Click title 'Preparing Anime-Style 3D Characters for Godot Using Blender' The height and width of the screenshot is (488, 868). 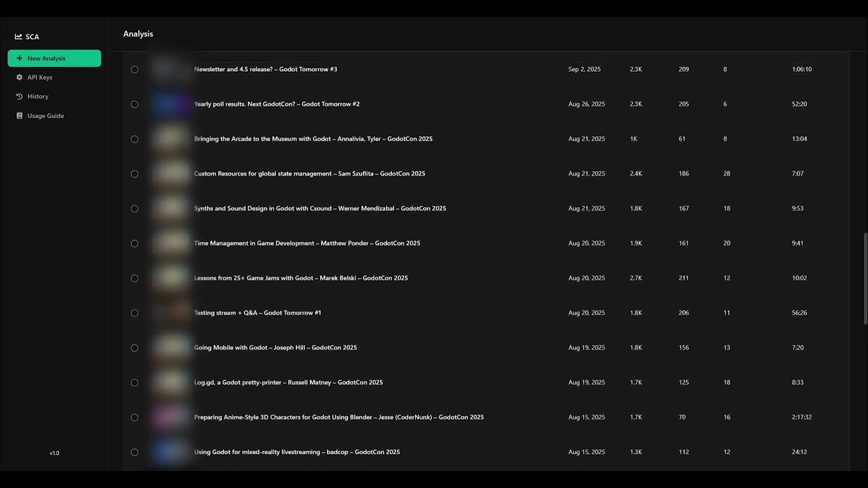click(283, 418)
